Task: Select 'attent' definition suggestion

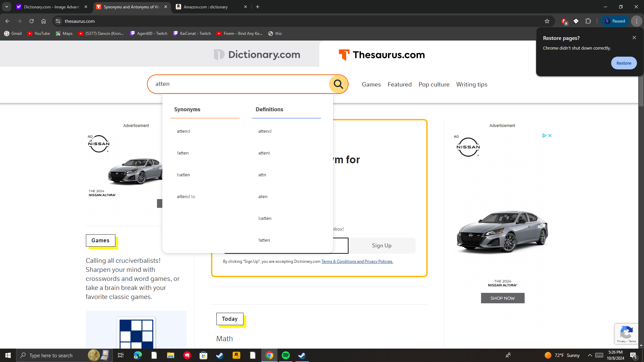Action: coord(264,153)
